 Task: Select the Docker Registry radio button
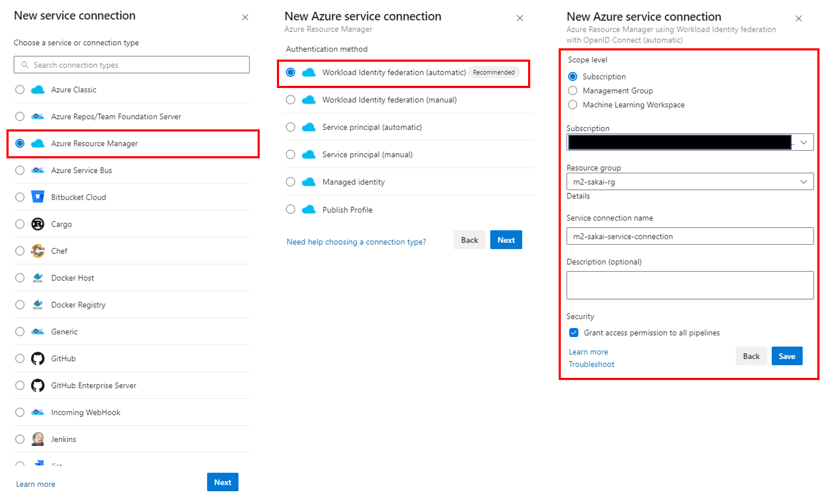[x=20, y=304]
